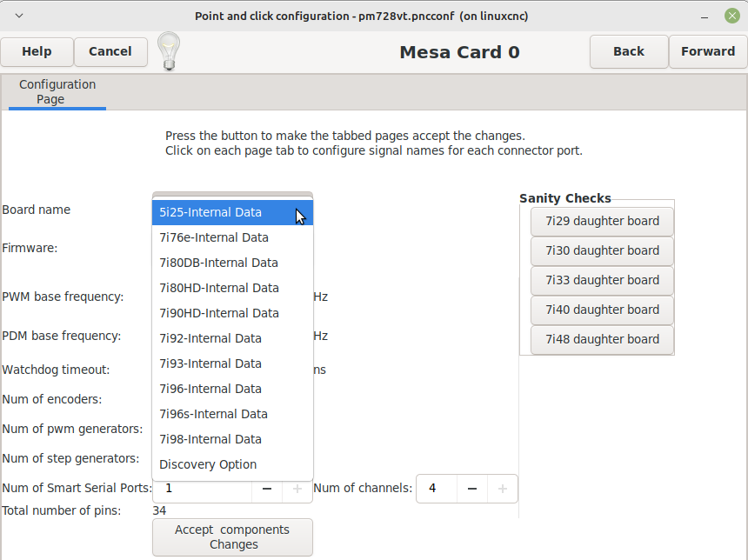
Task: Open Help for this page
Action: (37, 51)
